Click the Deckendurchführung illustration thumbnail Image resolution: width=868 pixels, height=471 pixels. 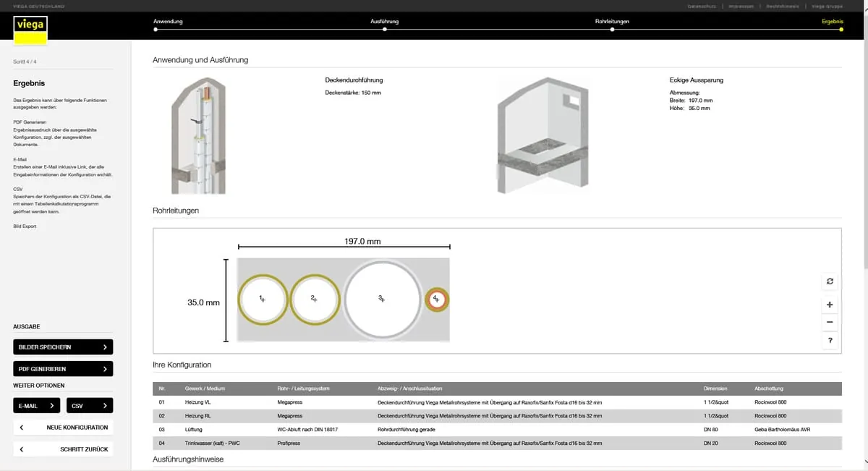coord(198,135)
